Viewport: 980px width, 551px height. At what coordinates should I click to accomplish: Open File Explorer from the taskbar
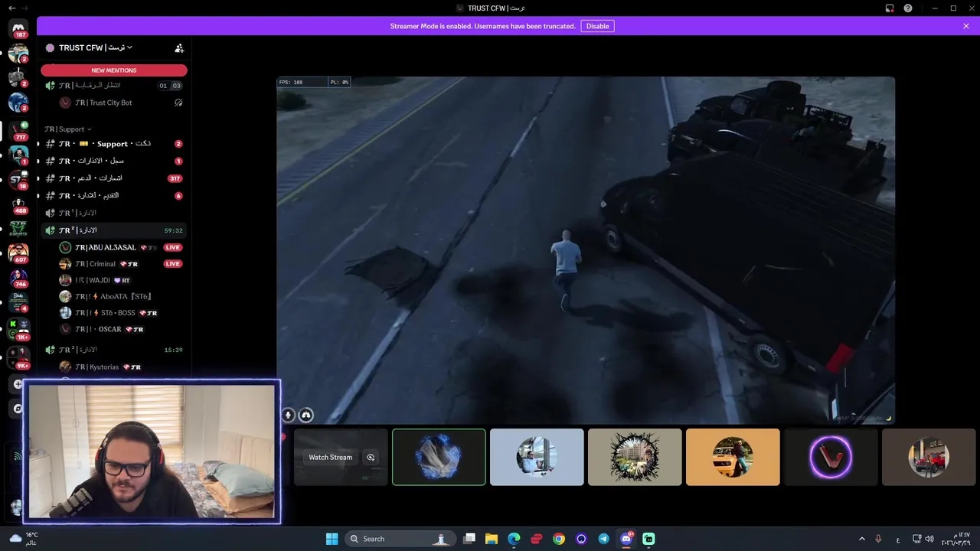492,539
